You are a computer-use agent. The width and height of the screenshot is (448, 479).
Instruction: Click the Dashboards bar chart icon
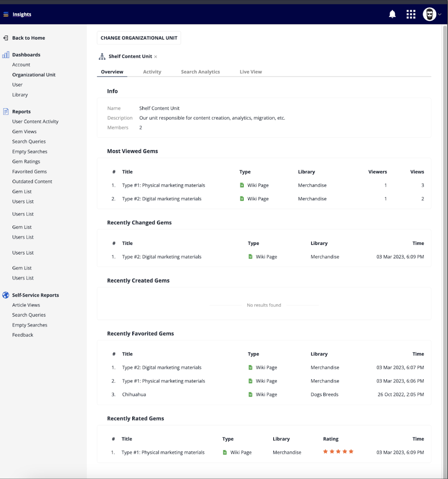coord(6,55)
